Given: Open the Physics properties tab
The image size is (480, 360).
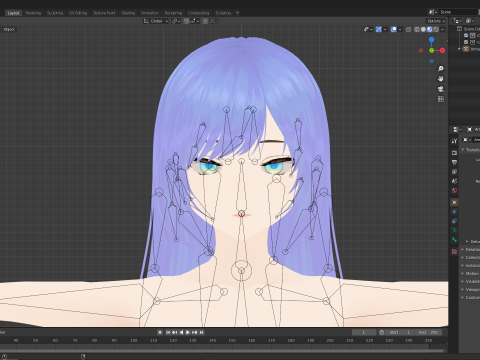Looking at the screenshot, I should (454, 212).
